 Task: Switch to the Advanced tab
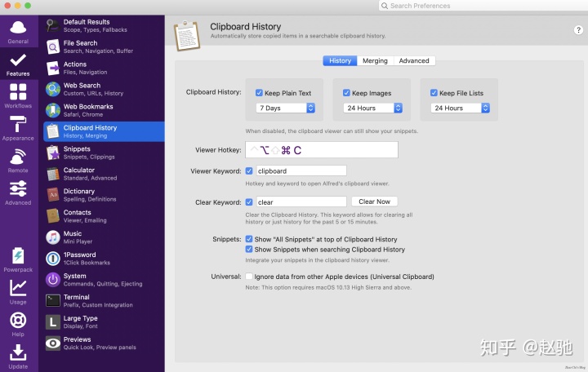pyautogui.click(x=414, y=60)
